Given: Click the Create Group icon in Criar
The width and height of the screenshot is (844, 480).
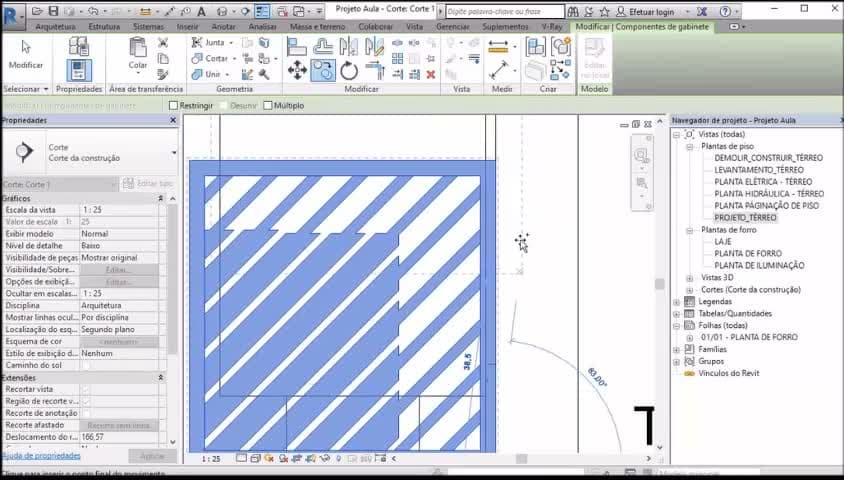Looking at the screenshot, I should click(x=561, y=47).
